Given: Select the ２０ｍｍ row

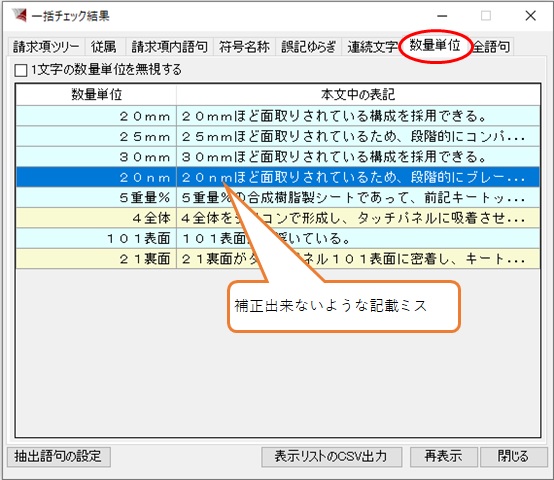Looking at the screenshot, I should (278, 116).
